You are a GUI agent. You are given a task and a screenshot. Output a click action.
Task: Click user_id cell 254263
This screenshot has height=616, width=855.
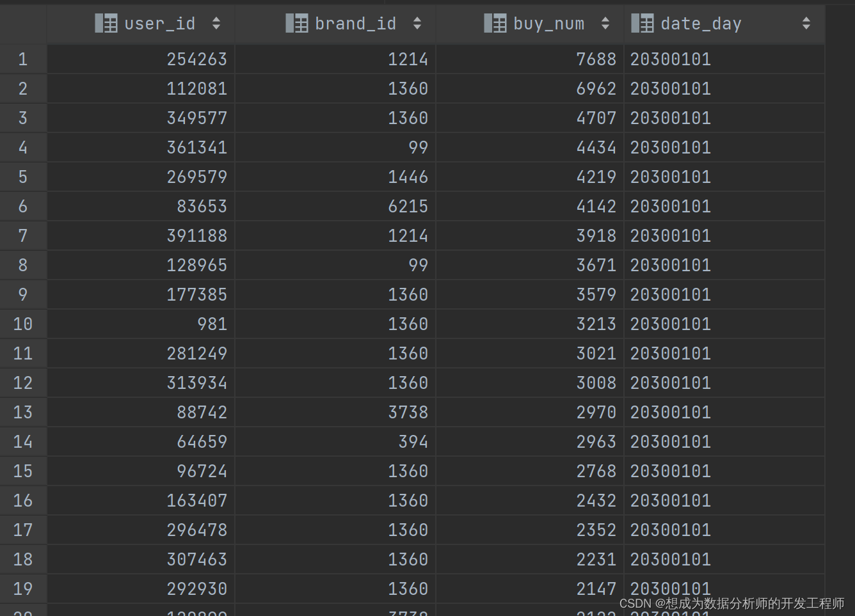click(141, 59)
